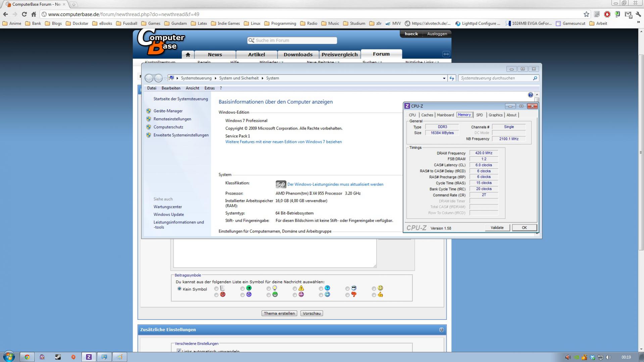Click the ComputerBase home icon tab
Viewport: 644px width, 362px height.
[188, 55]
